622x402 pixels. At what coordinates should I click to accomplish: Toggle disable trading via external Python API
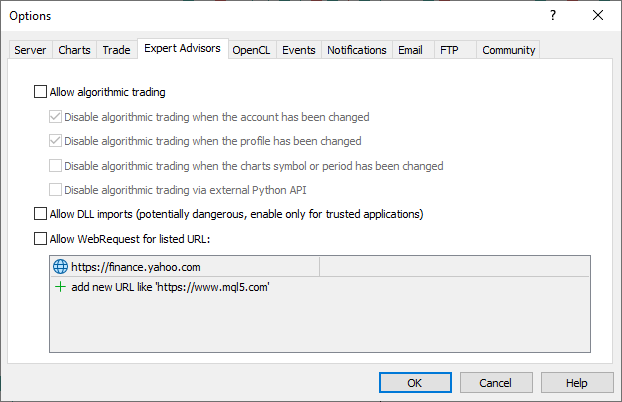[55, 190]
